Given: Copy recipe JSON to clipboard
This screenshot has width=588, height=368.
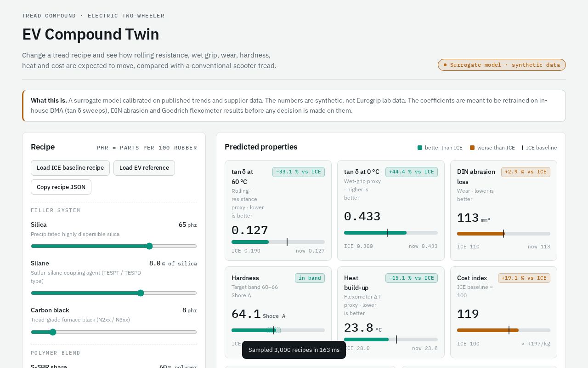Looking at the screenshot, I should coord(61,187).
